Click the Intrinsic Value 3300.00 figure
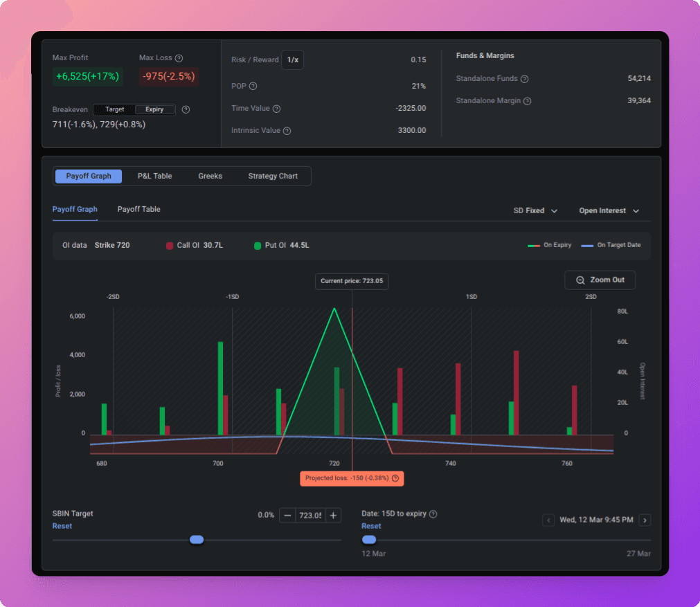Image resolution: width=700 pixels, height=607 pixels. pos(412,130)
